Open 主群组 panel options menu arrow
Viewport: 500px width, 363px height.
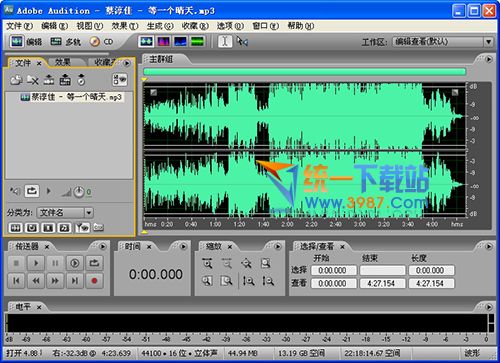click(x=489, y=59)
